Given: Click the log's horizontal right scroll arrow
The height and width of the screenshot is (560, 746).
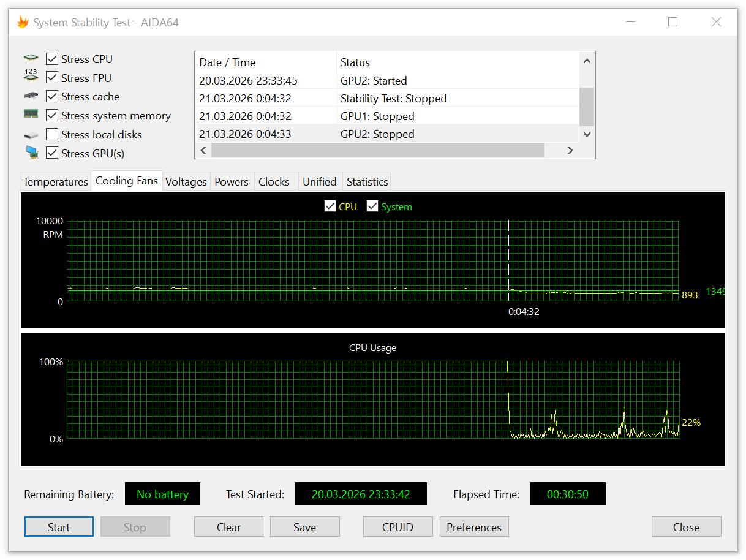Looking at the screenshot, I should pos(570,150).
